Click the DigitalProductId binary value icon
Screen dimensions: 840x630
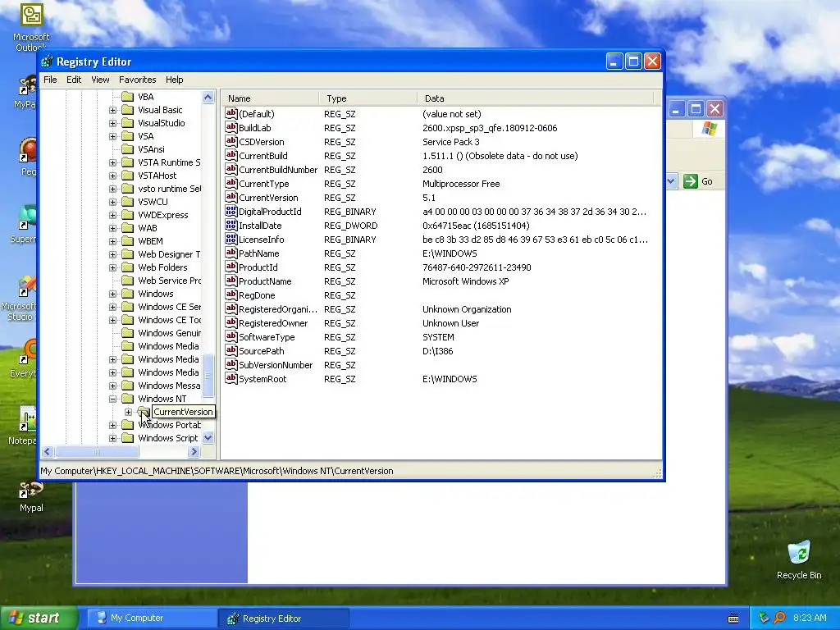(x=231, y=211)
